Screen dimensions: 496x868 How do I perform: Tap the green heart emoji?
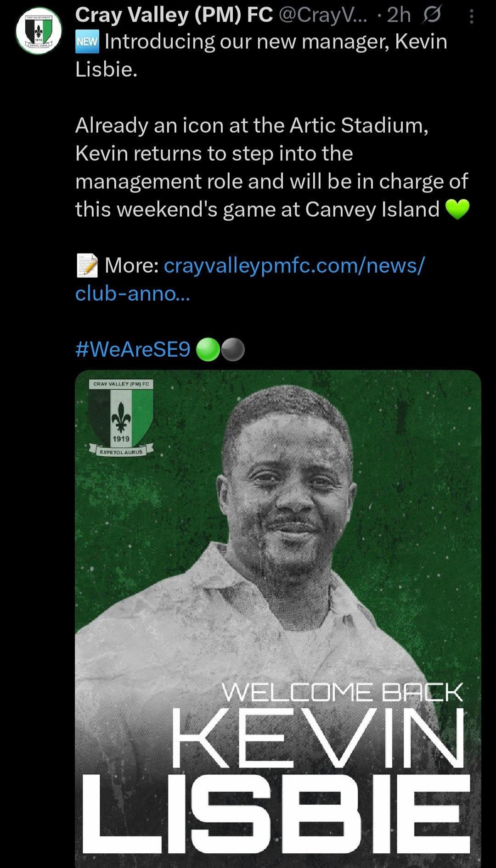(x=457, y=209)
